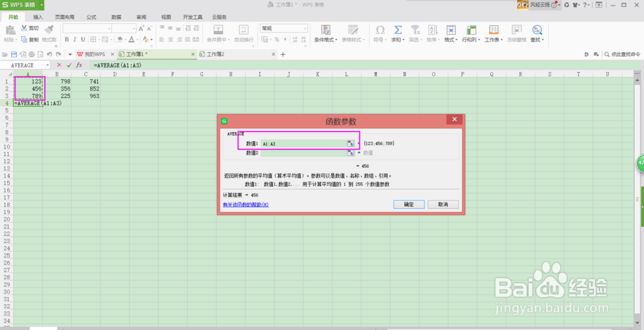Click range selector icon for 数值1
This screenshot has height=330, width=644.
pos(350,144)
